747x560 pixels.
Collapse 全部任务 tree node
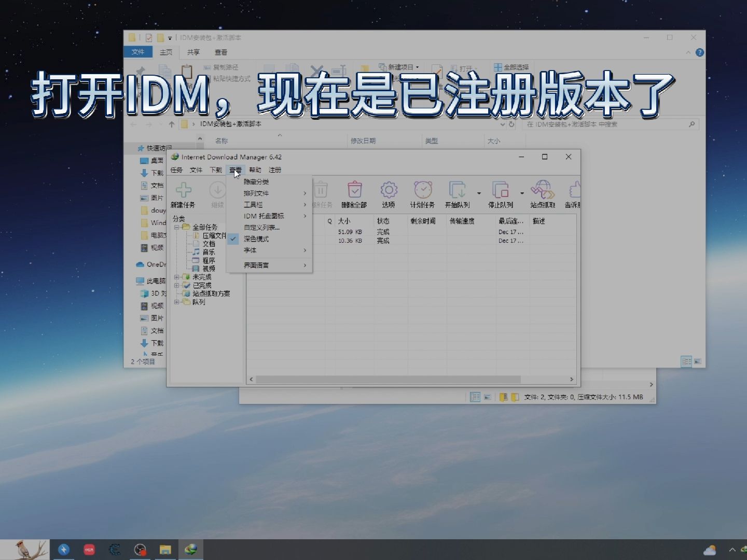tap(176, 227)
